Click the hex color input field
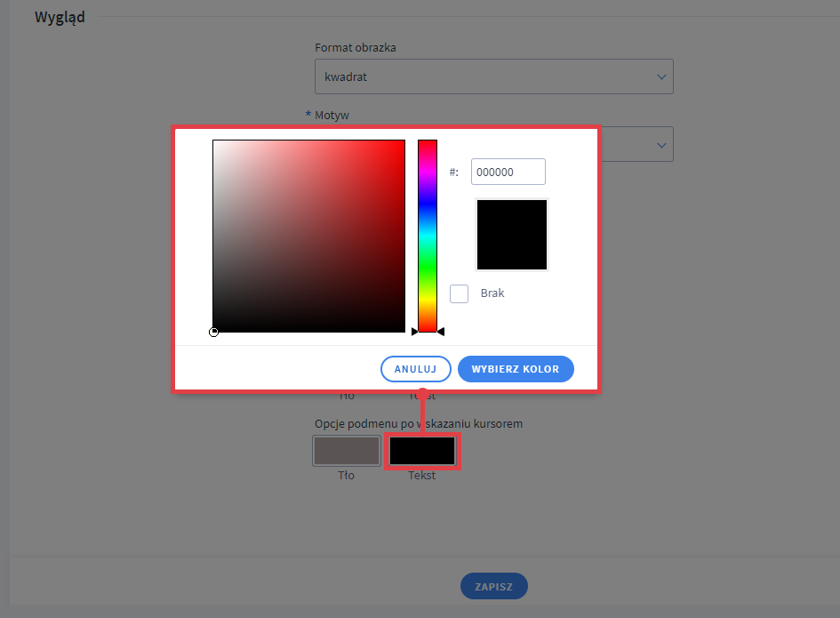Screen dimensions: 840x618 pyautogui.click(x=508, y=173)
